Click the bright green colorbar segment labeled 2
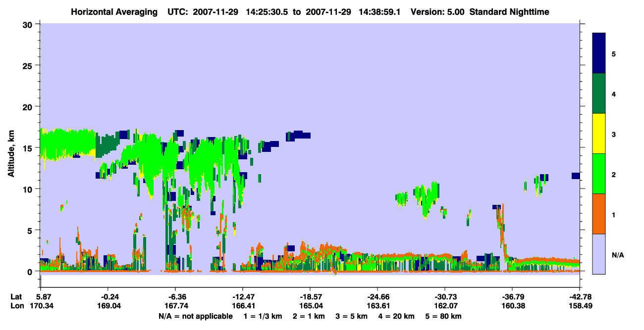 (x=599, y=174)
